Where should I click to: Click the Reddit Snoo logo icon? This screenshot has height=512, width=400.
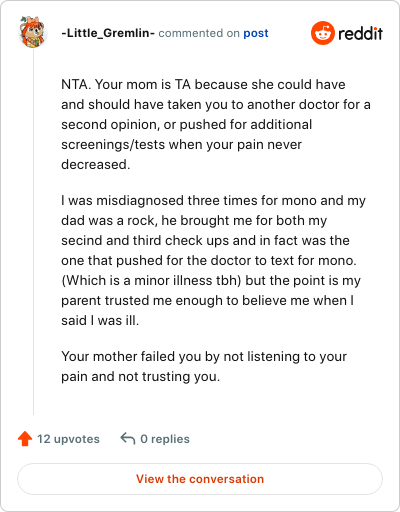tap(322, 33)
